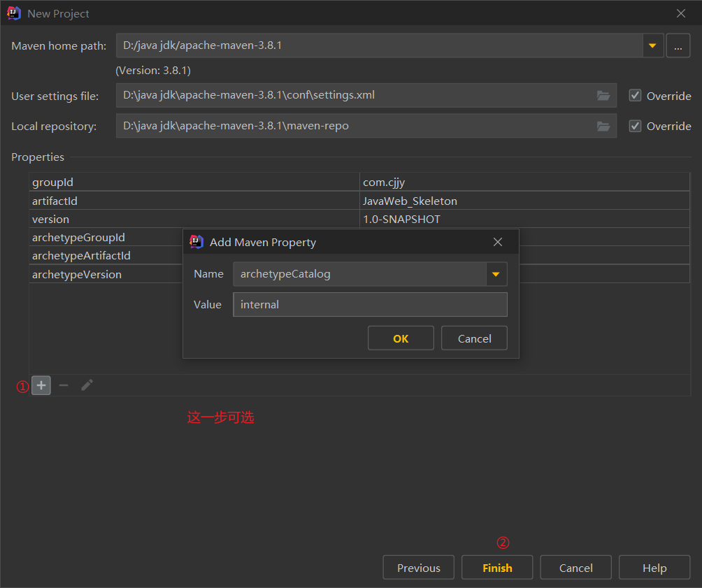The image size is (702, 588).
Task: Click Cancel in Add Maven Property dialog
Action: coord(474,338)
